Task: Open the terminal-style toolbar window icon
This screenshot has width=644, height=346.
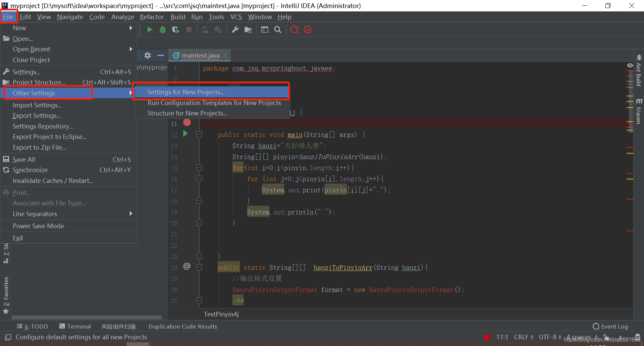Action: tap(265, 30)
